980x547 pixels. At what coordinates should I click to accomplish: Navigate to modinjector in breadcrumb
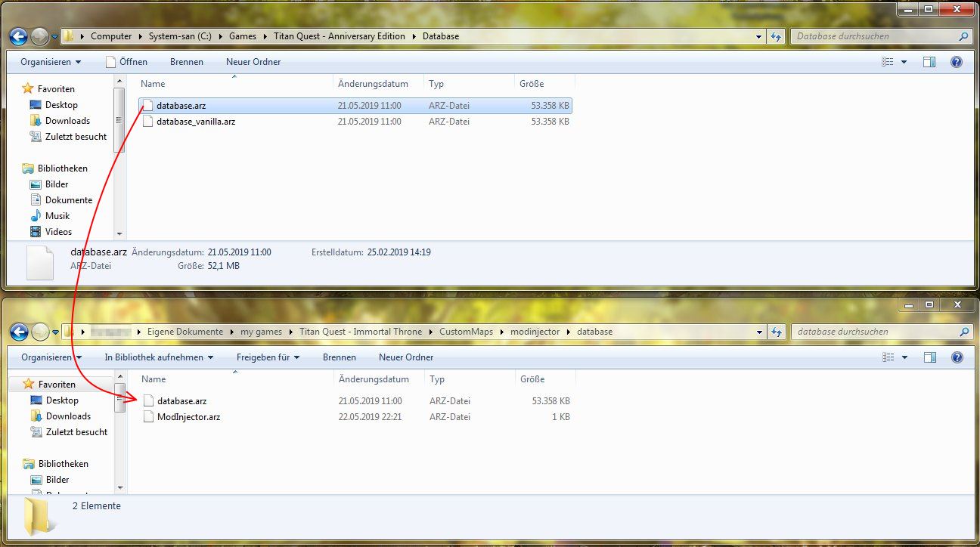[x=534, y=332]
